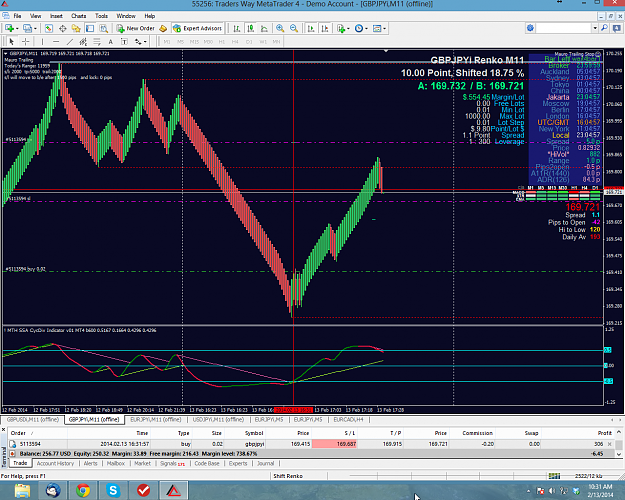The height and width of the screenshot is (500, 625).
Task: Click the search magnifier icon beside search box
Action: (604, 28)
